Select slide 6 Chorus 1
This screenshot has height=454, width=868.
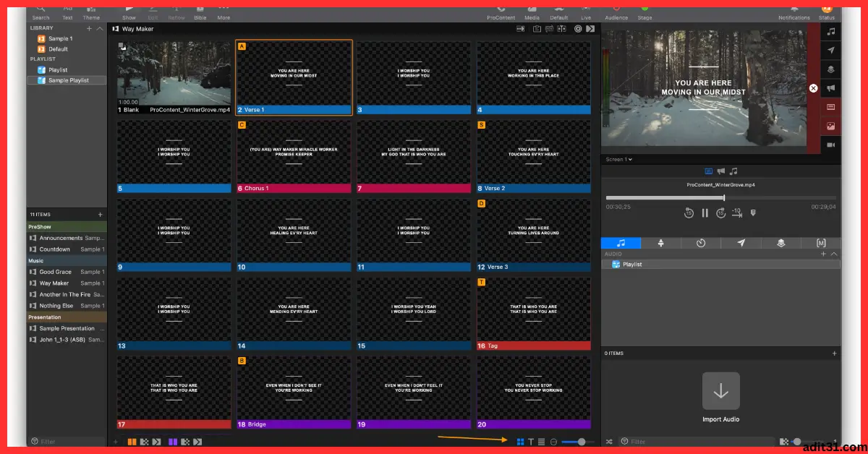294,157
